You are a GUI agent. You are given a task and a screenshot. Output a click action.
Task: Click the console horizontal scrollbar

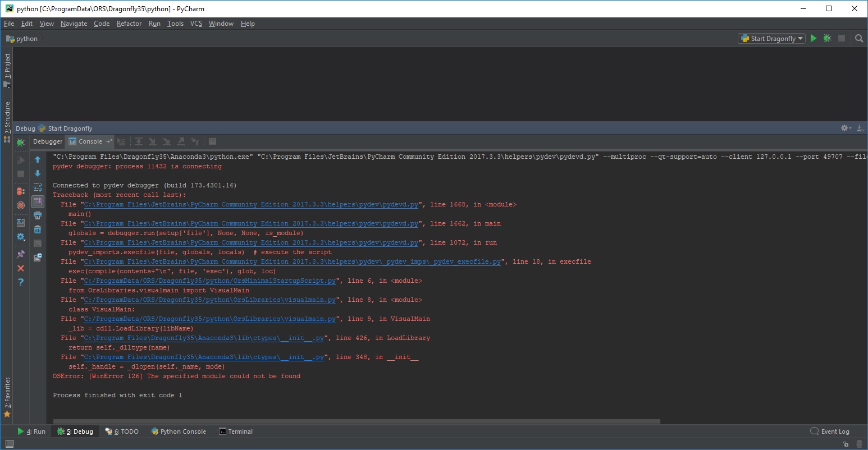click(x=357, y=421)
